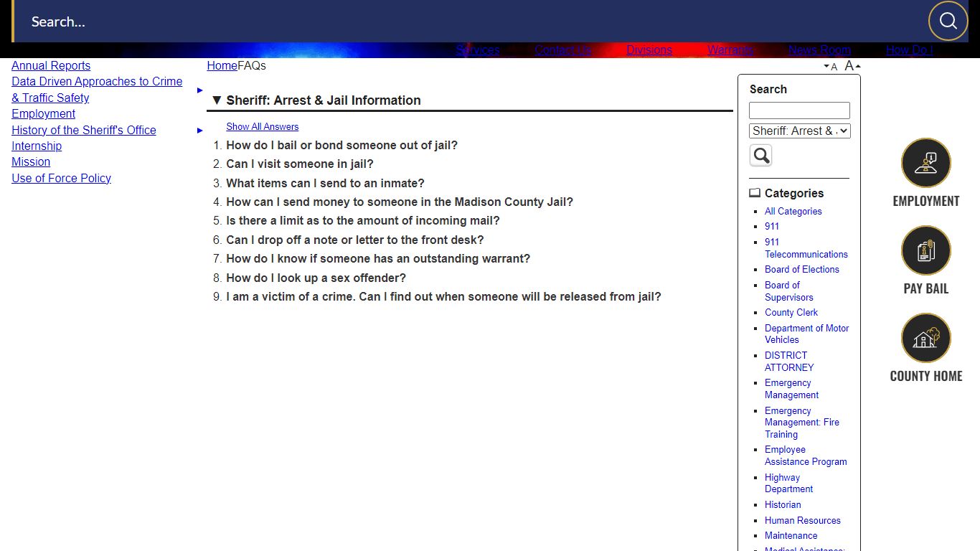Screen dimensions: 980x551
Task: Select the Maintenance category
Action: [x=791, y=536]
